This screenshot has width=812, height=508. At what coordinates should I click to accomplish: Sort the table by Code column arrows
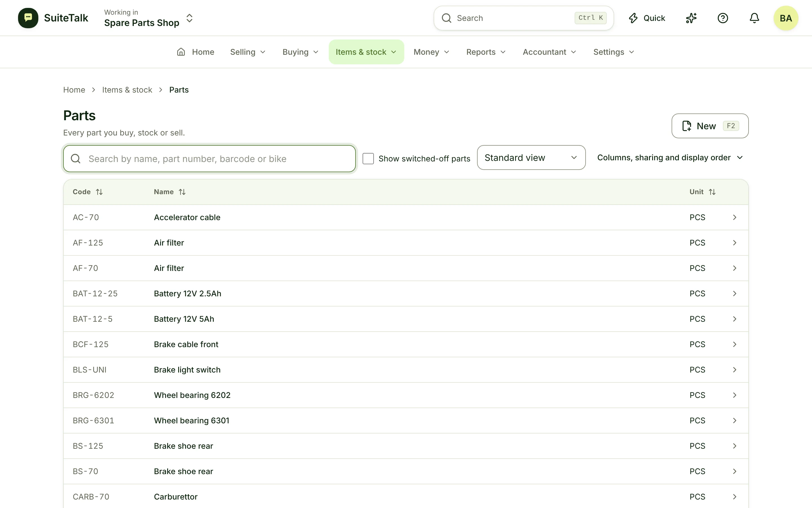coord(99,192)
